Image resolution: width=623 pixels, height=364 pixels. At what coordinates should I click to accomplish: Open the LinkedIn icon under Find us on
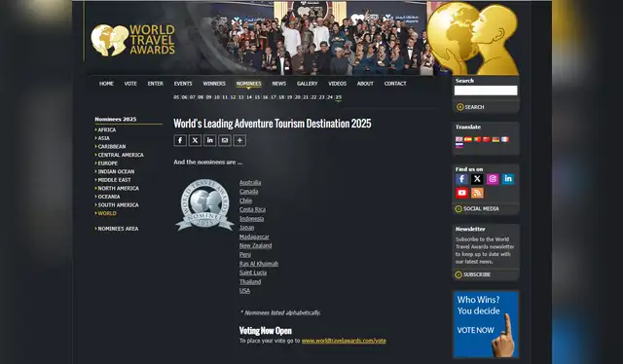[508, 179]
